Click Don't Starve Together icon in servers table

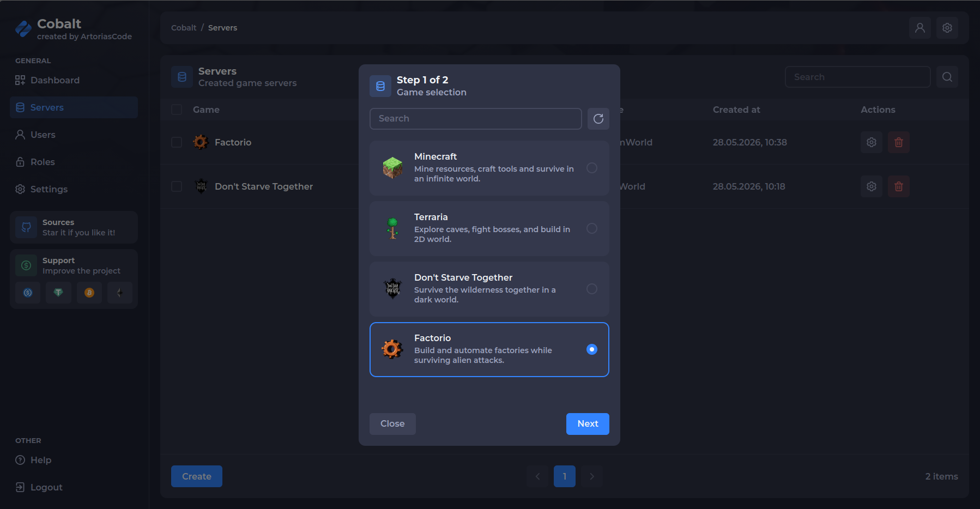click(201, 186)
